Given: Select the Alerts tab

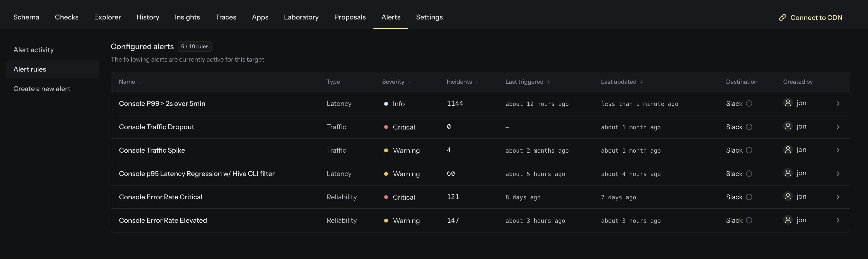Looking at the screenshot, I should coord(391,17).
